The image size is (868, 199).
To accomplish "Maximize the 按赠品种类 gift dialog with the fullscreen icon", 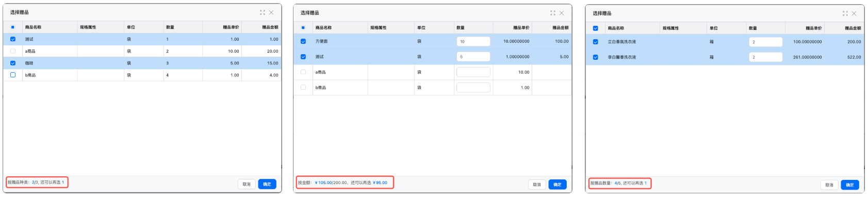I will click(263, 12).
